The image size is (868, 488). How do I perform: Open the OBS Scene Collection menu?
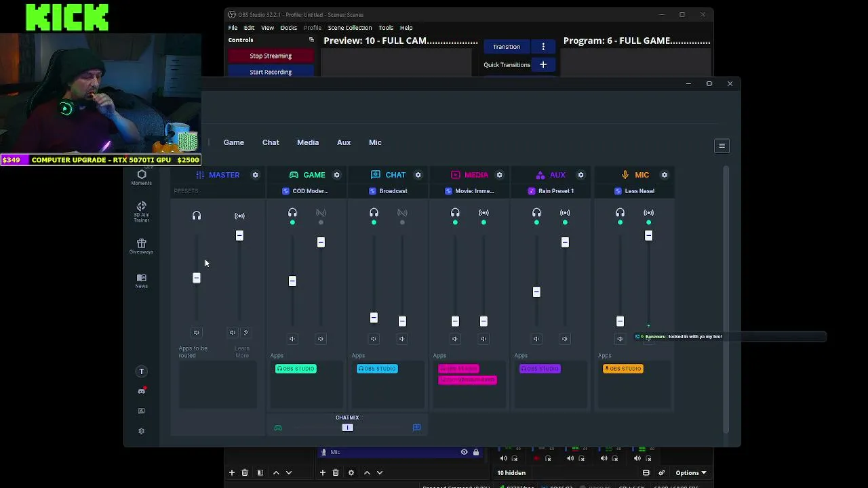coord(350,28)
